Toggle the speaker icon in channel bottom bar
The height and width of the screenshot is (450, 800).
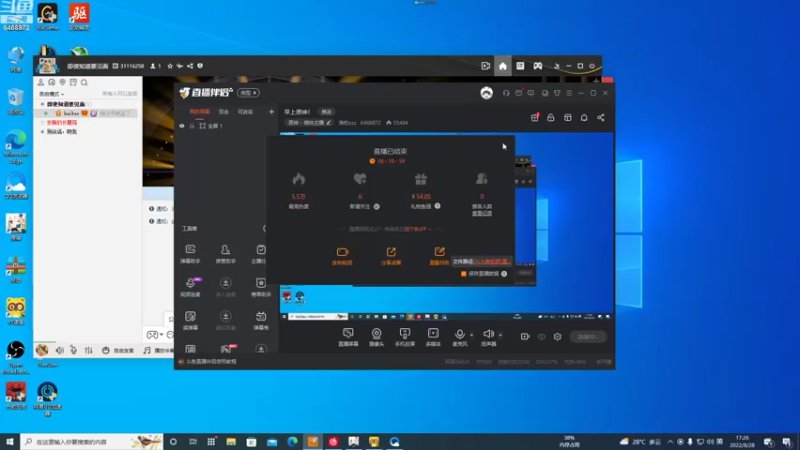click(60, 351)
